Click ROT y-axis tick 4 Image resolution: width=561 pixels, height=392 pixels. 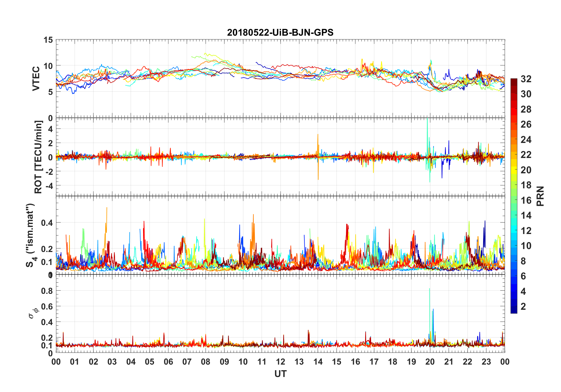point(50,129)
